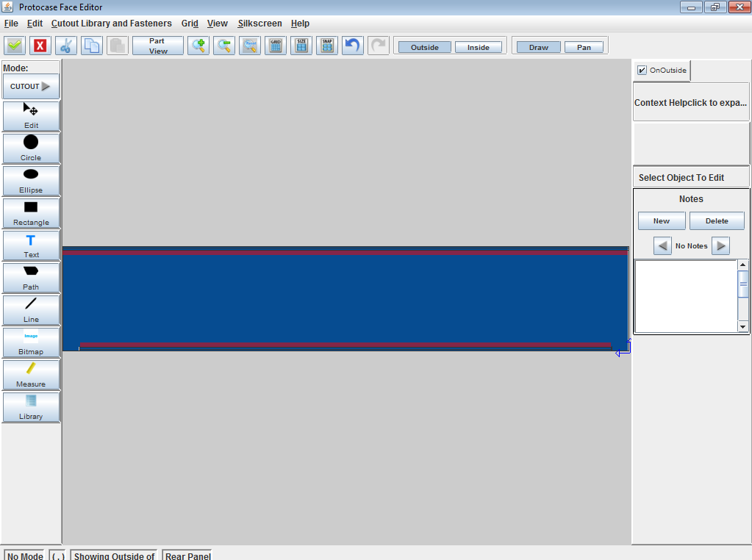Click the notes scrollbar down arrow
752x560 pixels.
point(742,327)
